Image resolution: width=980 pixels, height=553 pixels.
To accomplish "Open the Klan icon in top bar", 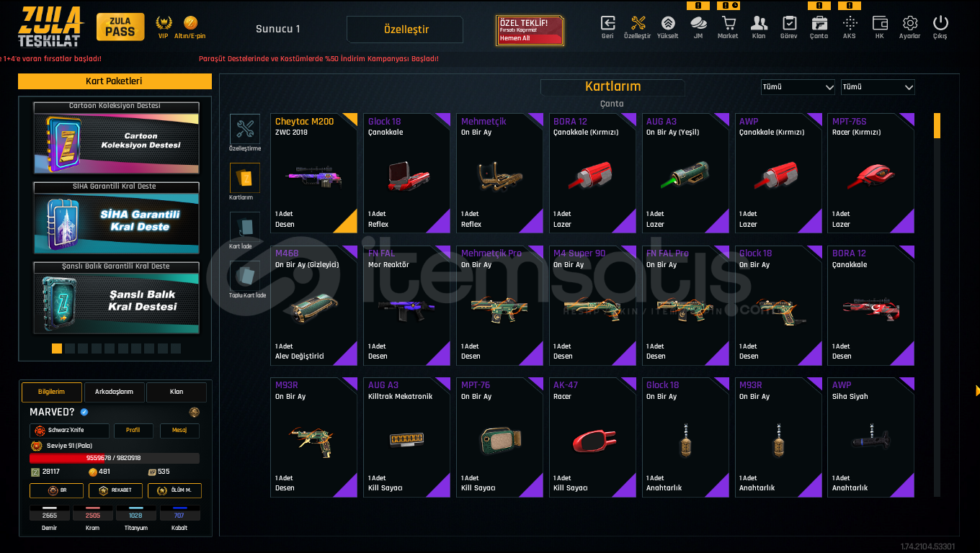I will coord(758,23).
